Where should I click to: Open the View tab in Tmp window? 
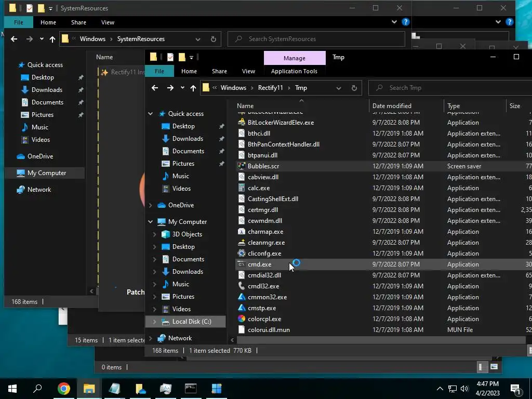[x=248, y=71]
